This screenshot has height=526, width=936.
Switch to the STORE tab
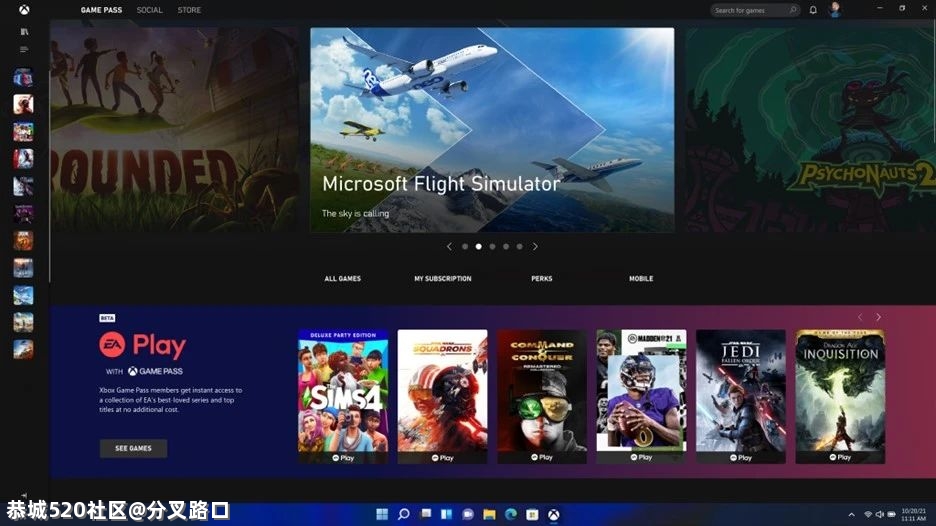(x=189, y=10)
